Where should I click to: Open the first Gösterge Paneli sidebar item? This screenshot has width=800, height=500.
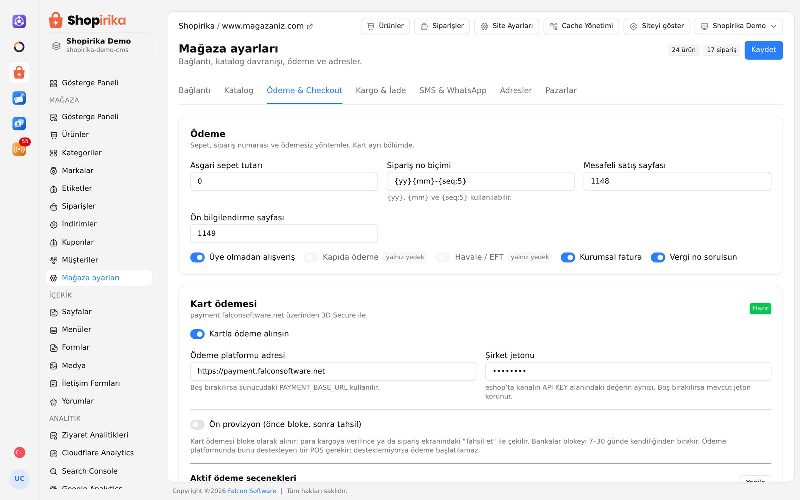(x=99, y=83)
